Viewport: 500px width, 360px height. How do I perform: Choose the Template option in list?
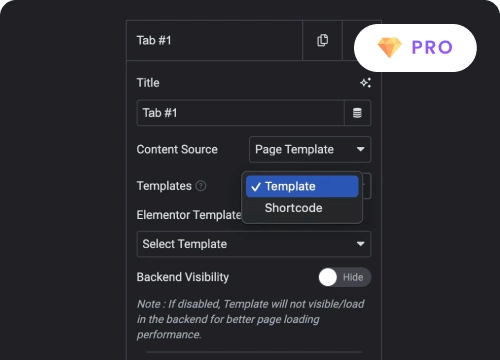tap(302, 186)
